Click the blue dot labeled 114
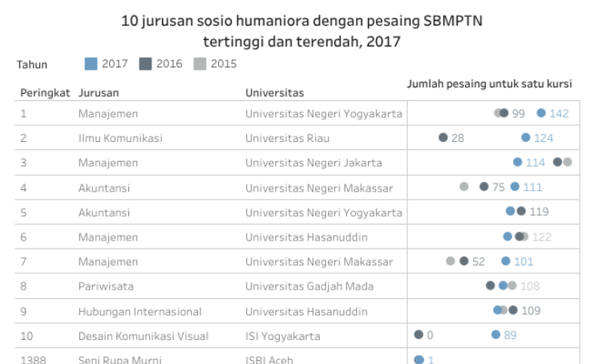This screenshot has height=364, width=590. pos(518,162)
